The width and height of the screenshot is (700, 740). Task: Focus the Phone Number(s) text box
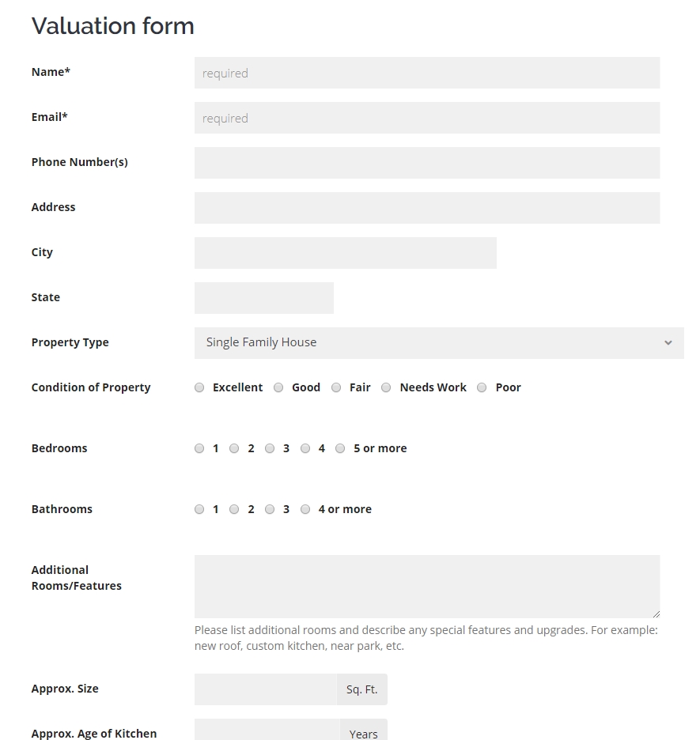[x=427, y=163]
